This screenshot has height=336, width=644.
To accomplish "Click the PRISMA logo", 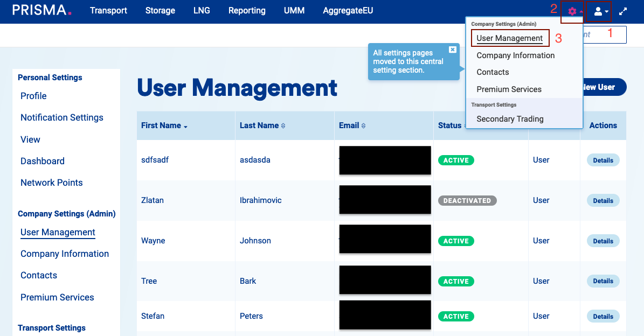I will (x=41, y=10).
